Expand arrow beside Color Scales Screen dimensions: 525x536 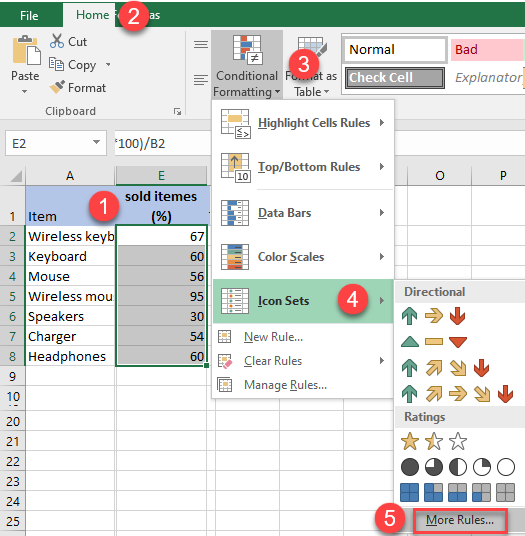click(x=382, y=256)
